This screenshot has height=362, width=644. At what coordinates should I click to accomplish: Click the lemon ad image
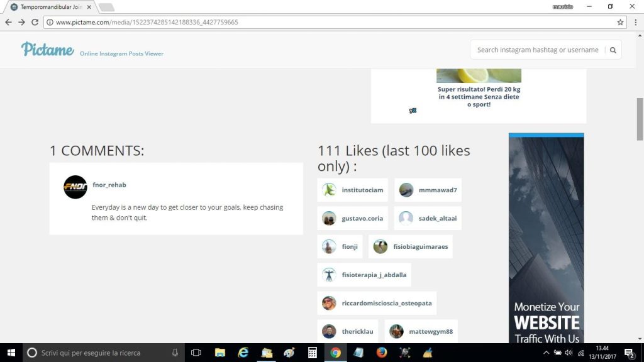(x=479, y=75)
